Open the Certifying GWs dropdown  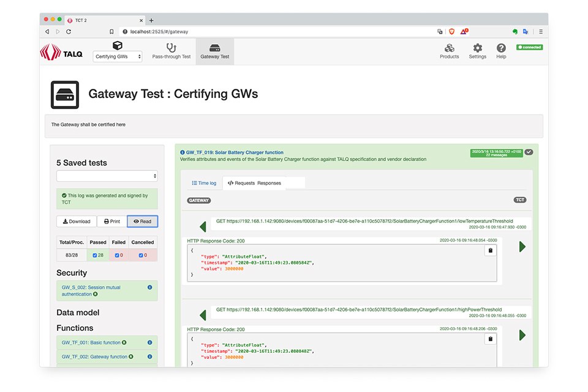[x=118, y=57]
